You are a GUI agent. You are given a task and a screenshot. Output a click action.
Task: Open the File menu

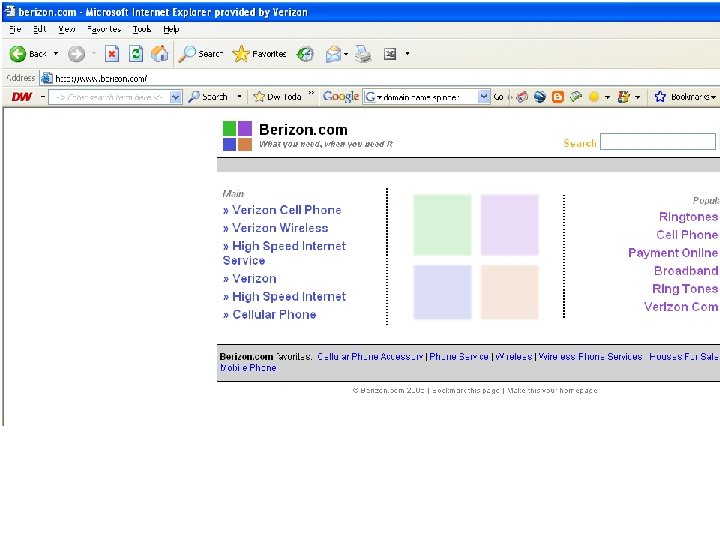click(15, 29)
